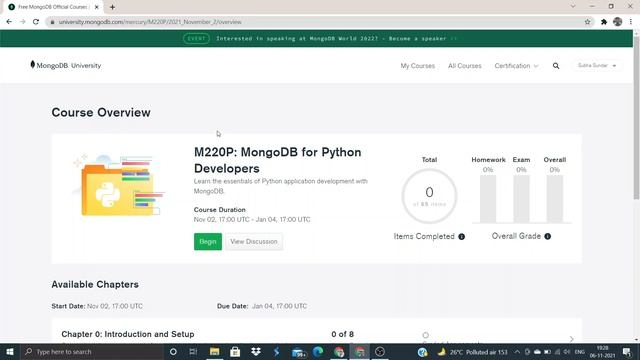Image resolution: width=640 pixels, height=360 pixels.
Task: Open Chapter 0: Introduction and Setup
Action: (x=128, y=334)
